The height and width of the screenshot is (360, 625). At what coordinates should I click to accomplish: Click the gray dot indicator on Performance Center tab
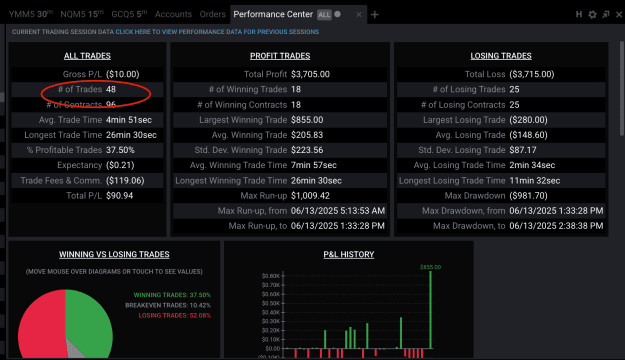(338, 14)
